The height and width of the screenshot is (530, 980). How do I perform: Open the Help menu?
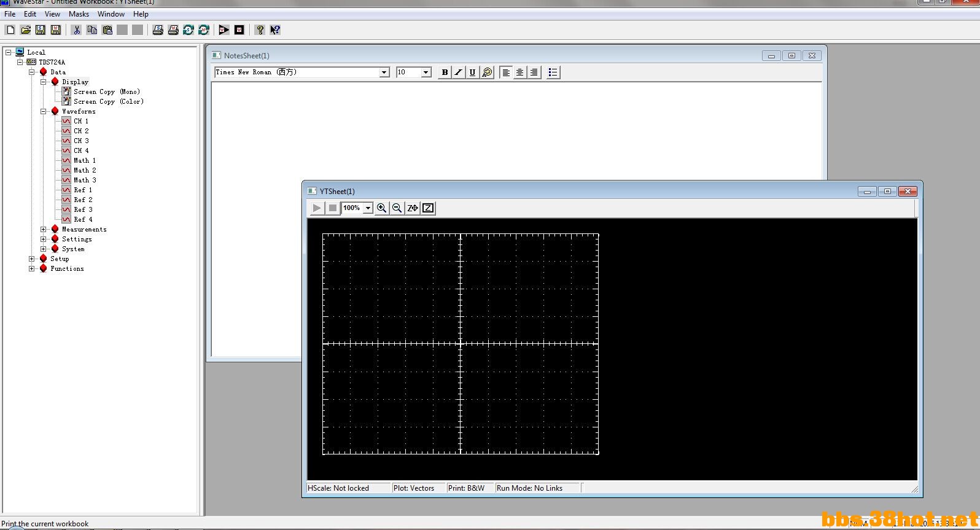[141, 14]
